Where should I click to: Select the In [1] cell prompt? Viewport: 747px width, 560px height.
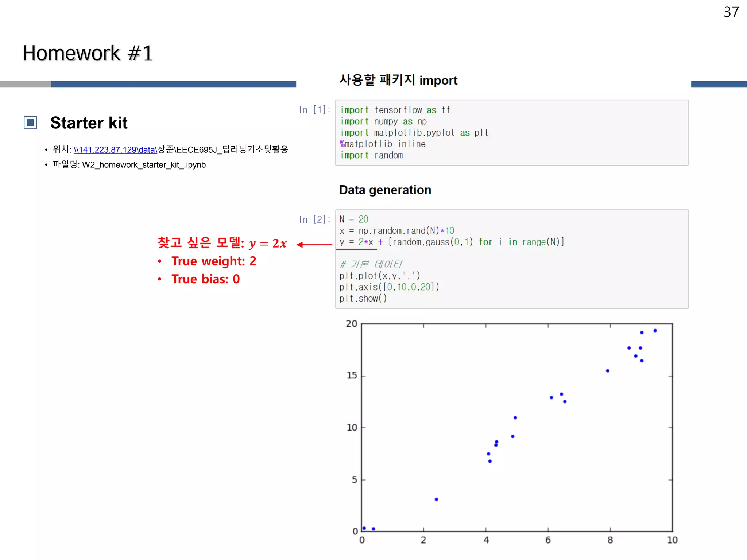pos(314,110)
